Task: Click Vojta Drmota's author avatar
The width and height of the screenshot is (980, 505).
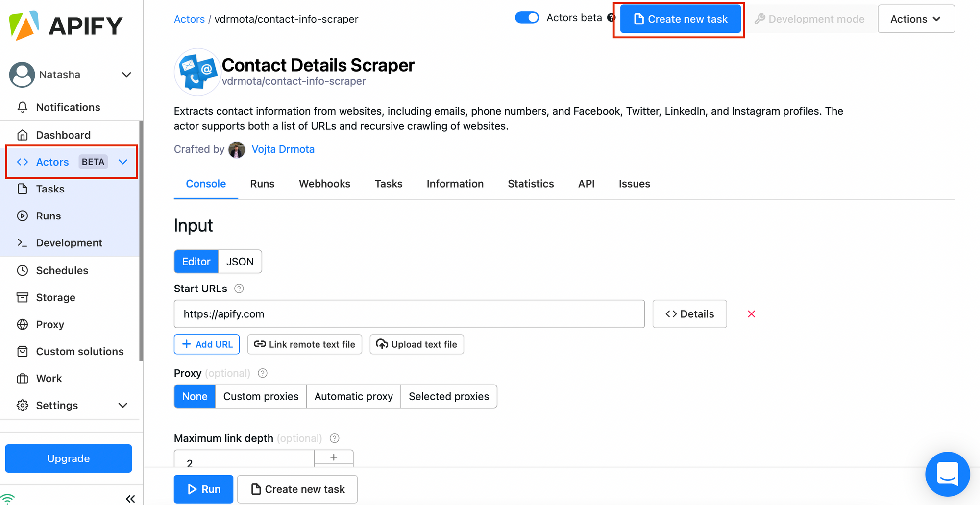Action: (x=237, y=149)
